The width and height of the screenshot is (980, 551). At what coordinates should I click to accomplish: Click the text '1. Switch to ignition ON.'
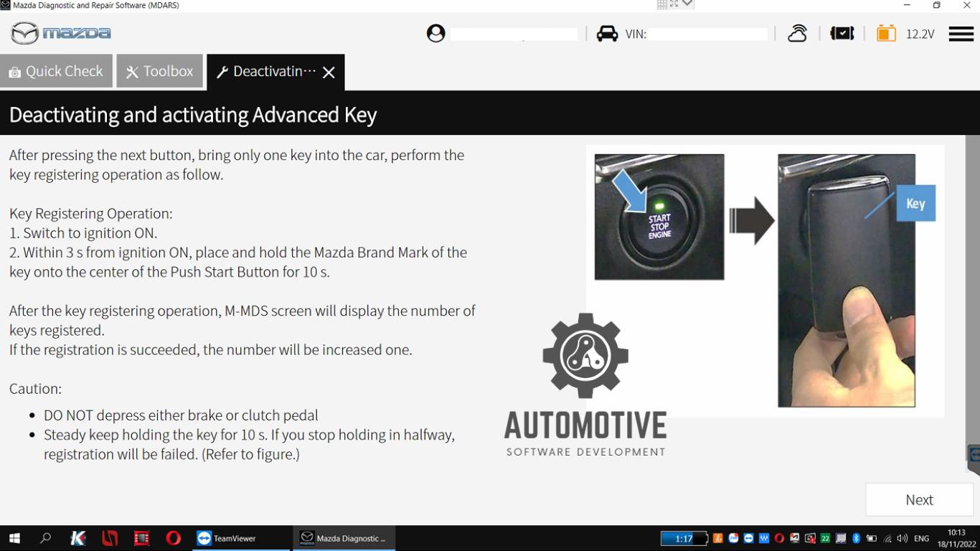coord(83,233)
